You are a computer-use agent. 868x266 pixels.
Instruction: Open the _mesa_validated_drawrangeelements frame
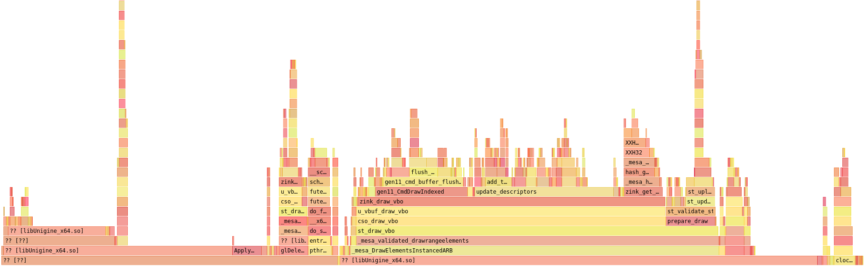coord(537,241)
